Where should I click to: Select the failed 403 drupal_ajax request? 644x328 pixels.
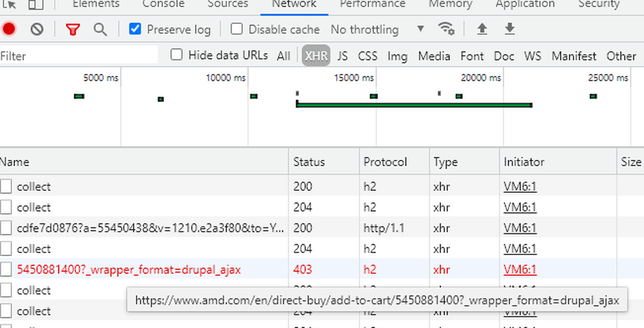[129, 270]
